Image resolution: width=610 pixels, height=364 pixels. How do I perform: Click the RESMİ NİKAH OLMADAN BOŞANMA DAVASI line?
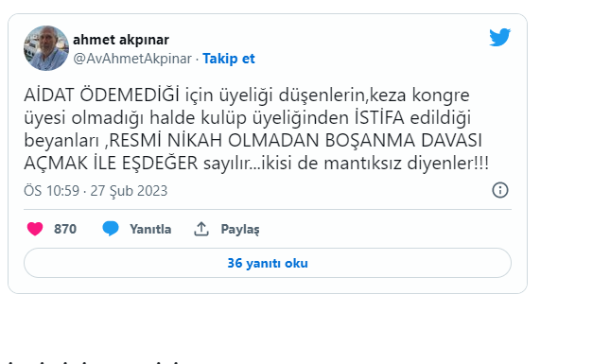(295, 140)
